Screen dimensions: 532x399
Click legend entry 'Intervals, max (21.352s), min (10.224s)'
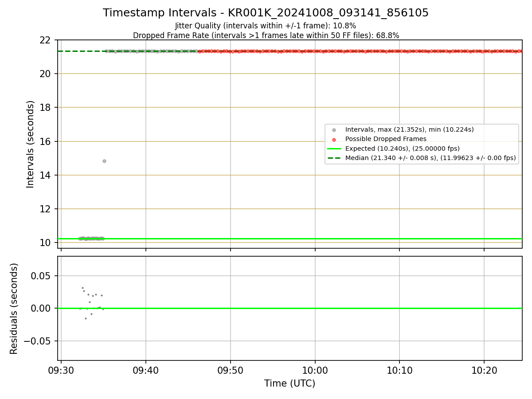pos(409,130)
